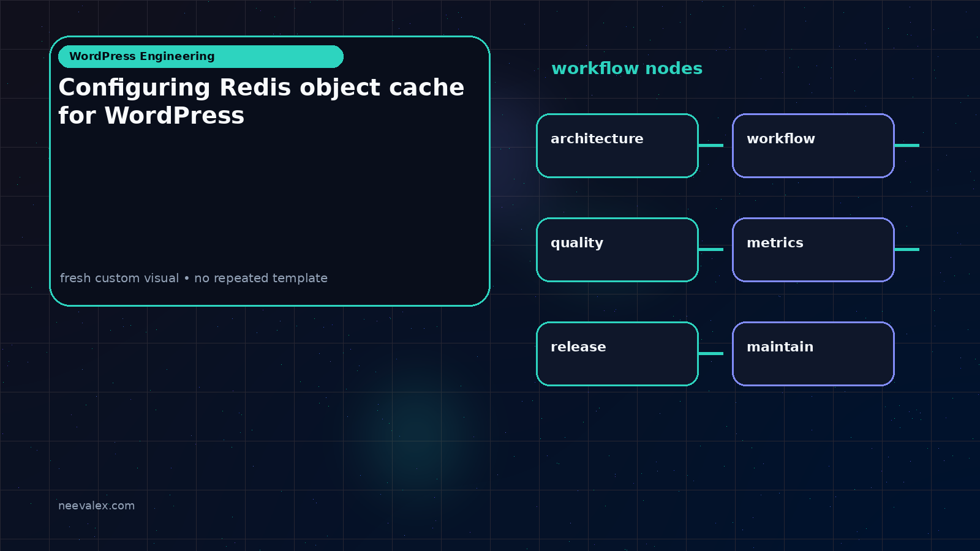Image resolution: width=980 pixels, height=551 pixels.
Task: Click the 'workflow nodes' heading
Action: tap(627, 69)
